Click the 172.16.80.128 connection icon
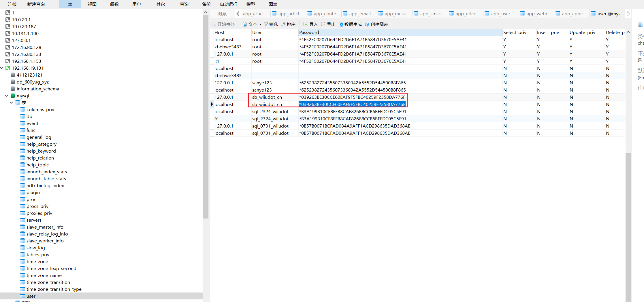Image resolution: width=644 pixels, height=302 pixels. (8, 47)
